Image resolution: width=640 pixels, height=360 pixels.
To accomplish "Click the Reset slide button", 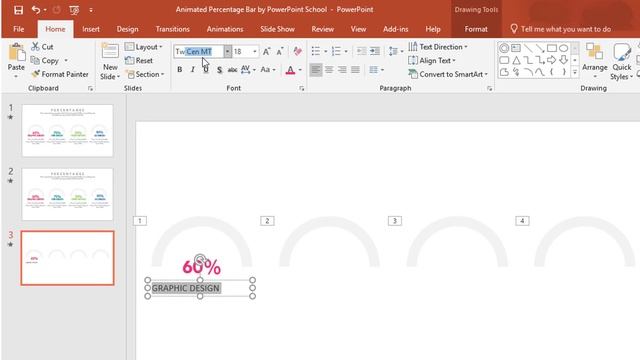I will pos(139,60).
